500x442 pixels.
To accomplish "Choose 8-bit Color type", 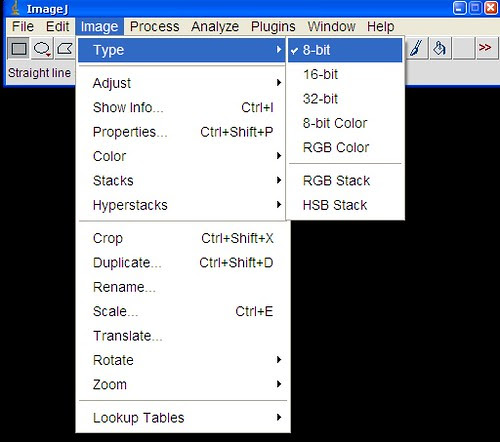I will 345,123.
